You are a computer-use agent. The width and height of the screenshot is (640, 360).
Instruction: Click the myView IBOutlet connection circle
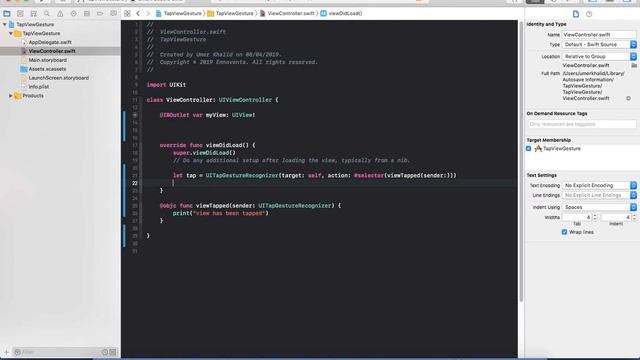click(135, 115)
